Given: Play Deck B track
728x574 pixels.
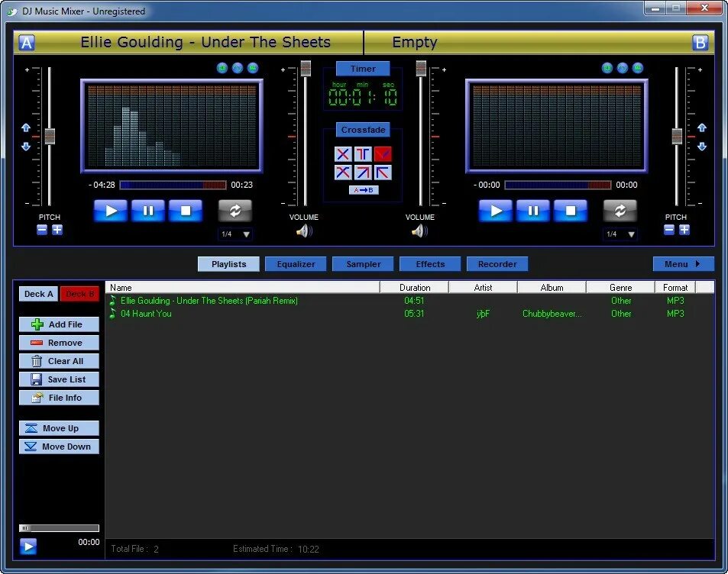Looking at the screenshot, I should pos(496,211).
